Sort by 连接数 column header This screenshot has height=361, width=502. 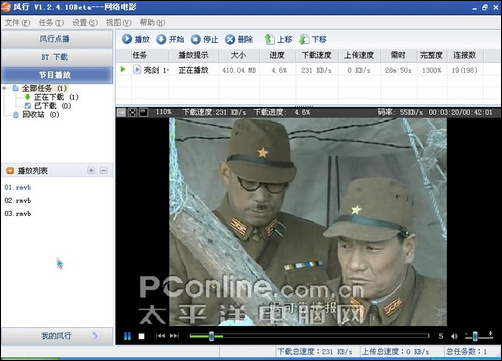point(464,55)
